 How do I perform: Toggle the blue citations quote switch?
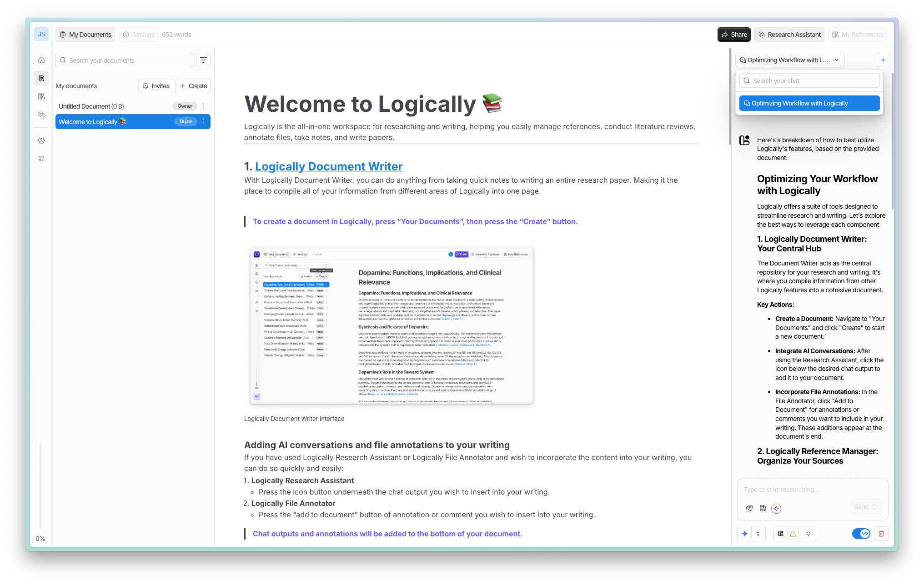(861, 534)
